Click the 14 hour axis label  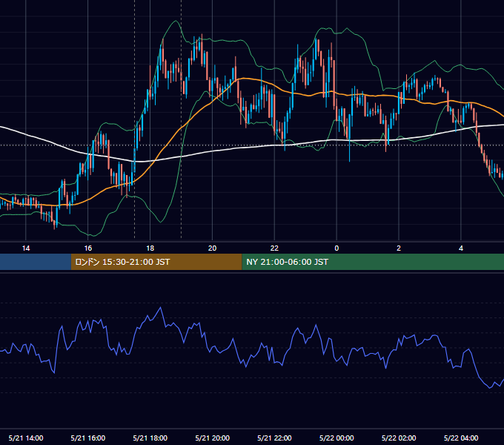(26, 248)
